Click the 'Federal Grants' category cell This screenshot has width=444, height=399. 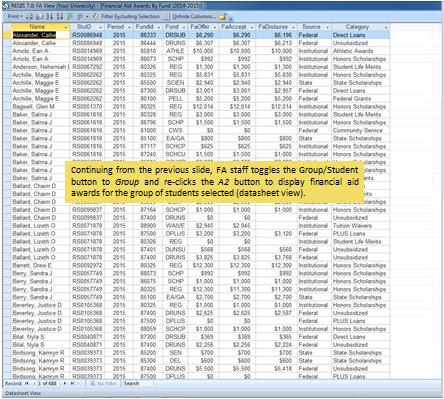(360, 99)
